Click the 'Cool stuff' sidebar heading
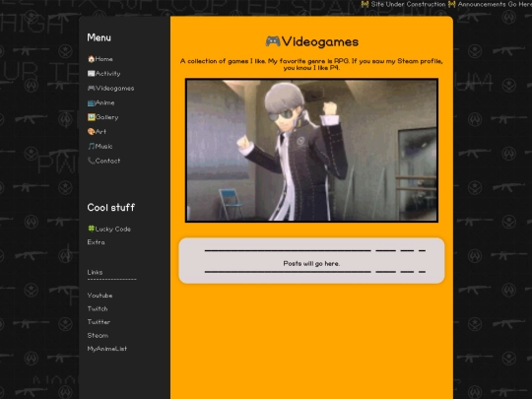The height and width of the screenshot is (399, 532). tap(111, 207)
